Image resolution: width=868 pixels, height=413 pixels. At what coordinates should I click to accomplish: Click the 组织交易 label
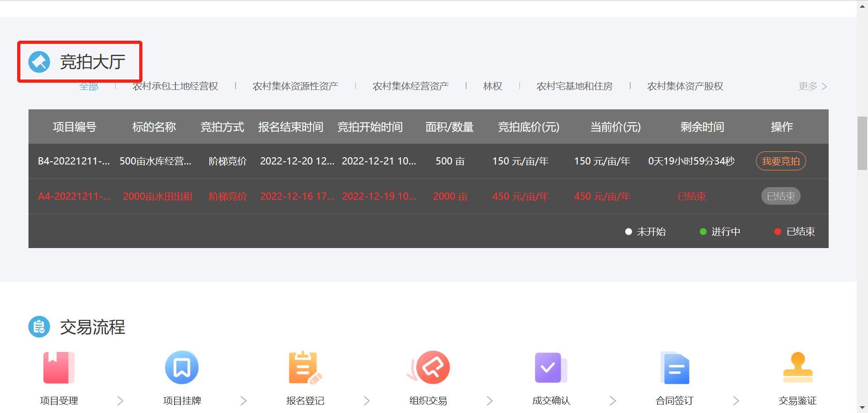tap(428, 401)
